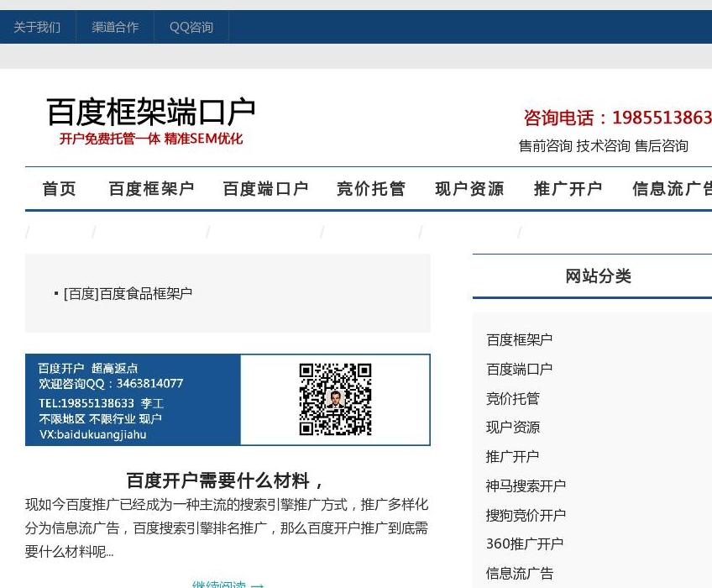The width and height of the screenshot is (712, 588).
Task: Open 信息流广告 in main navigation
Action: (672, 188)
